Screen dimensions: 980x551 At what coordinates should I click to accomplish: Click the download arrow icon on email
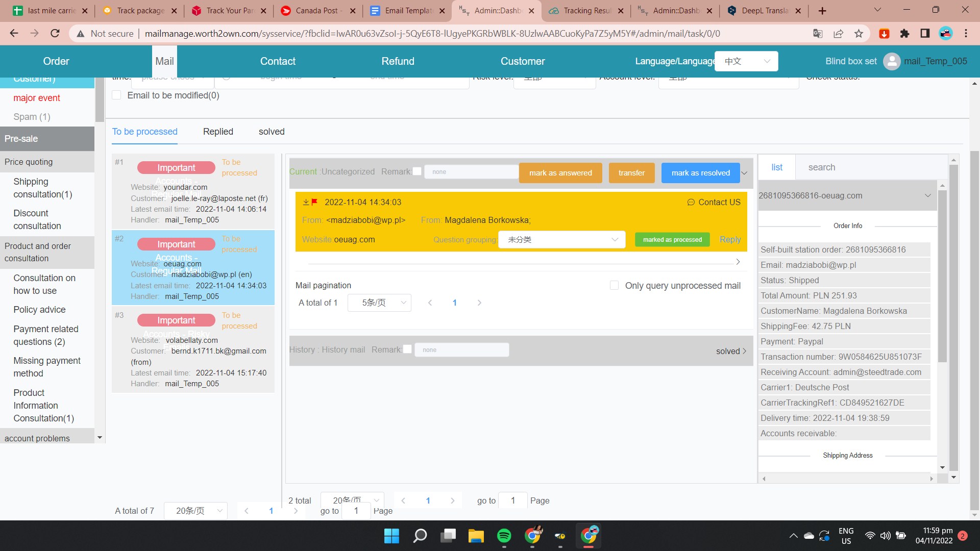[x=306, y=202]
